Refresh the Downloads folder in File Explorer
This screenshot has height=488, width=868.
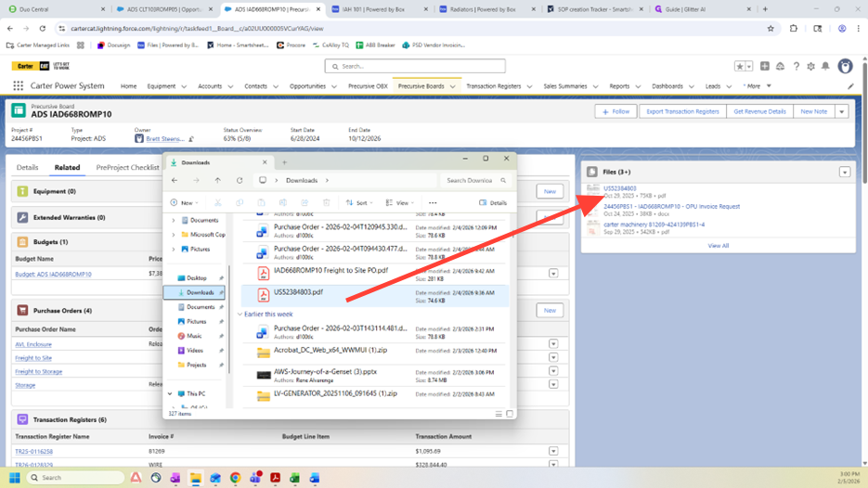pyautogui.click(x=240, y=181)
